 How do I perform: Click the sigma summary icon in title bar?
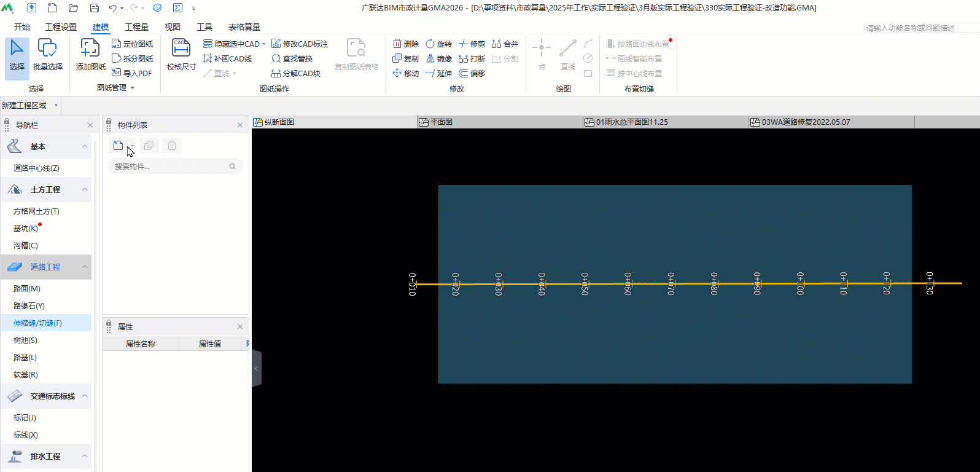[177, 8]
